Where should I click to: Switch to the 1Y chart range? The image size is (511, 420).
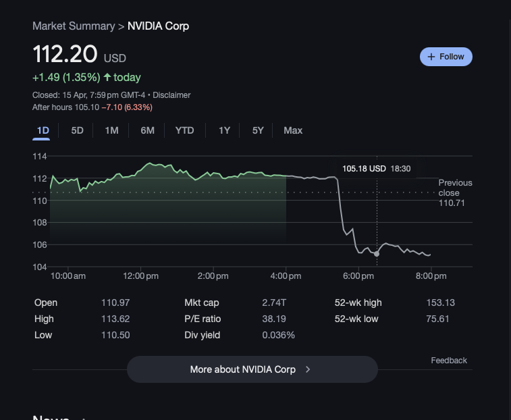click(x=224, y=130)
